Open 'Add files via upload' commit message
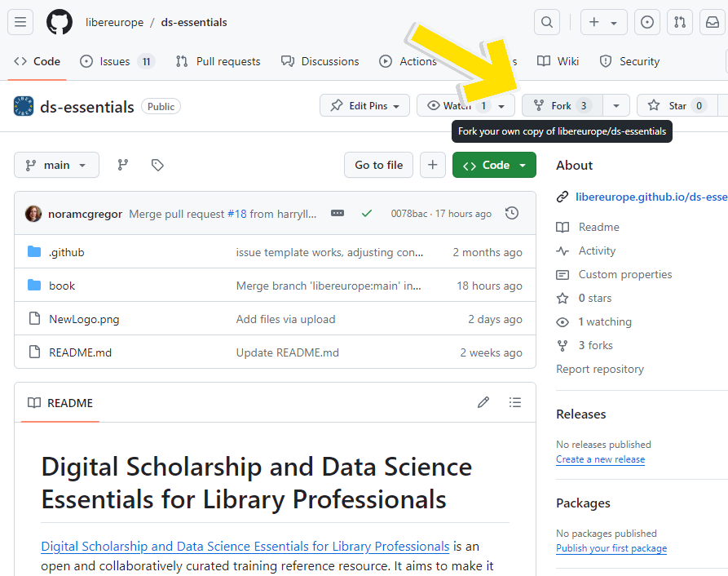728x576 pixels. click(x=285, y=319)
